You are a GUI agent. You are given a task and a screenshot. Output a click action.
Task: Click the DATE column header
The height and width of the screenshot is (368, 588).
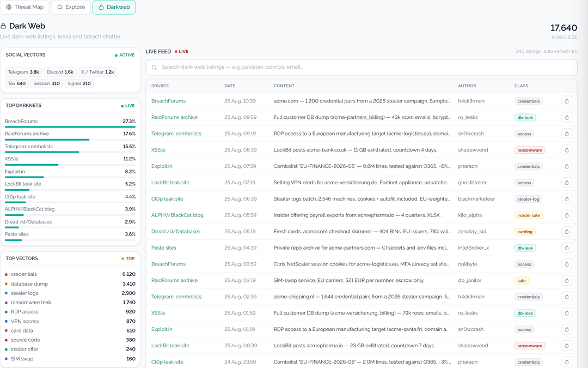click(x=230, y=86)
